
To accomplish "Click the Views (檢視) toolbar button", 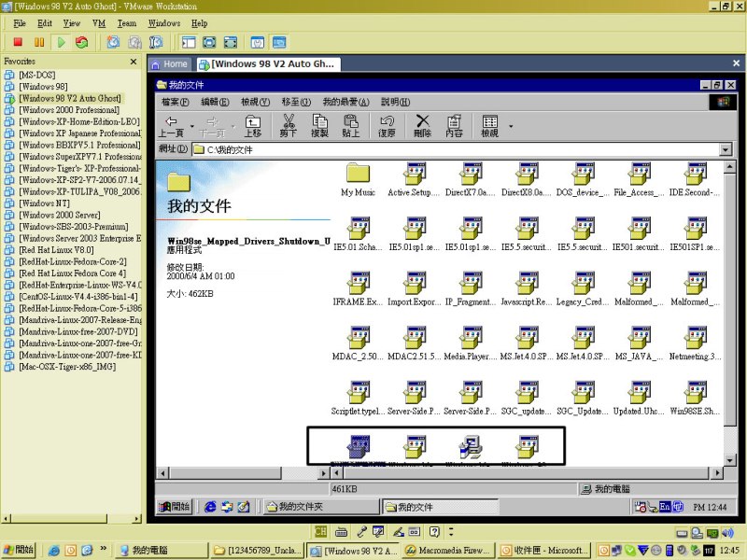I will pyautogui.click(x=489, y=127).
